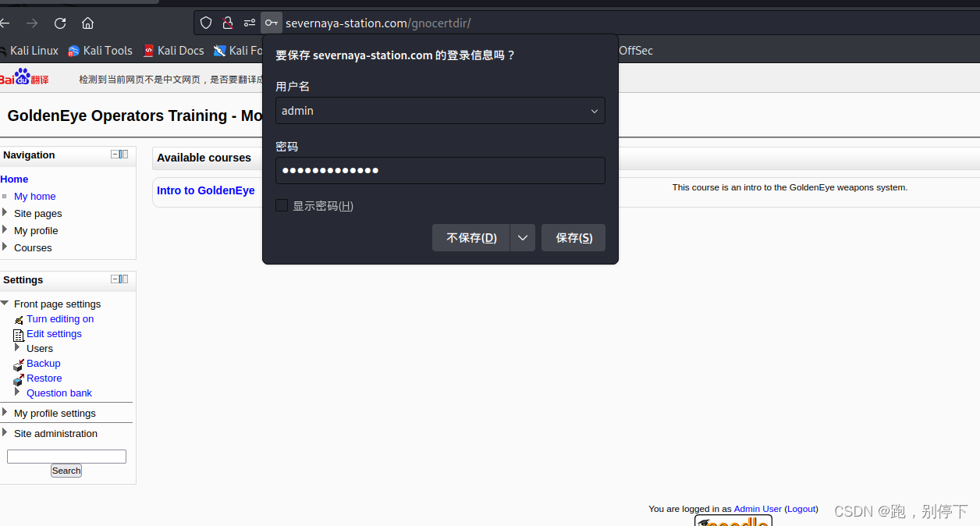Open the OffSec bookmark

pyautogui.click(x=636, y=51)
